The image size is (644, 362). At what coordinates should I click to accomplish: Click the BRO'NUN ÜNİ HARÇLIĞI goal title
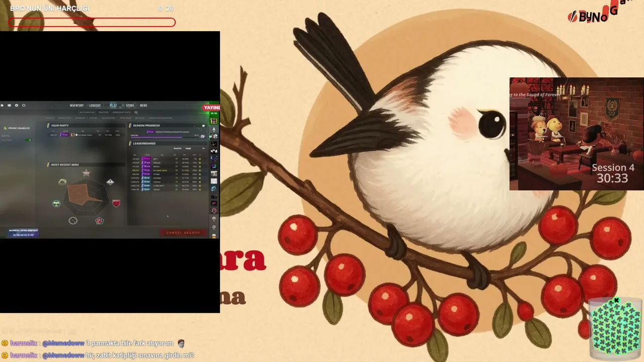tap(49, 9)
